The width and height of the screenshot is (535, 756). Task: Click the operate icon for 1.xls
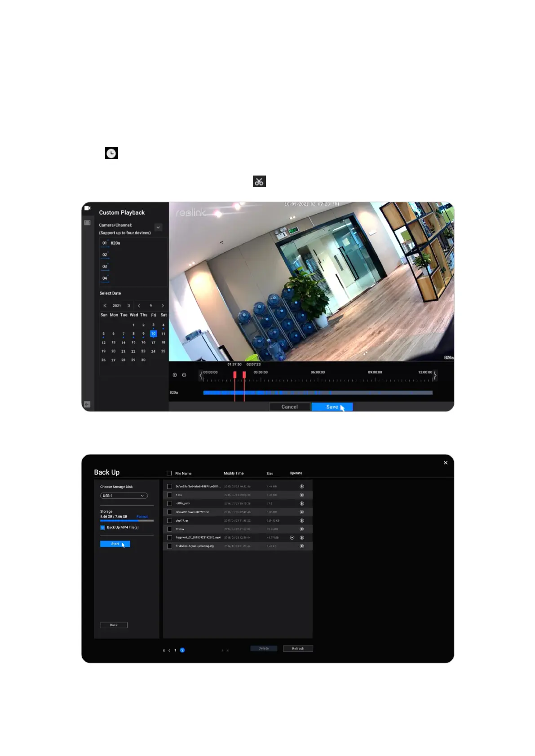(302, 495)
